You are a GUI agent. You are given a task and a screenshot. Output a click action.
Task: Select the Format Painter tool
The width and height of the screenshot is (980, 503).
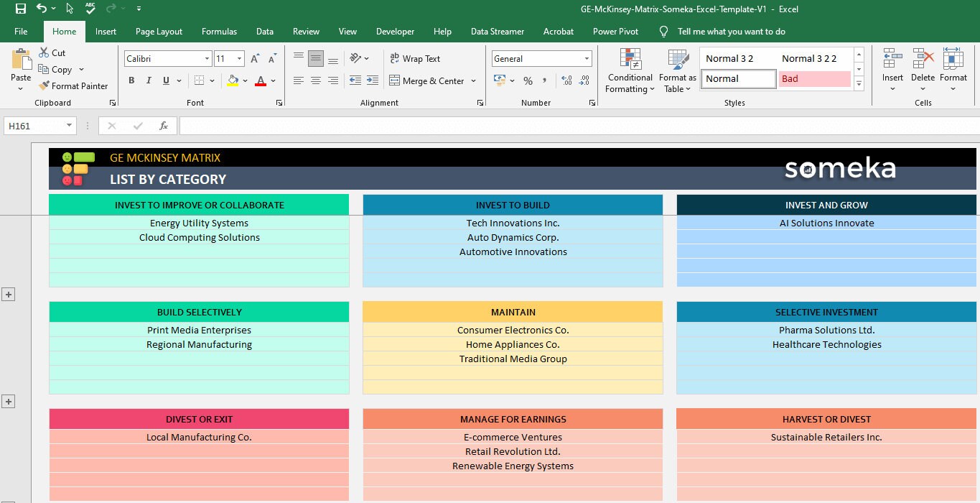[x=75, y=86]
